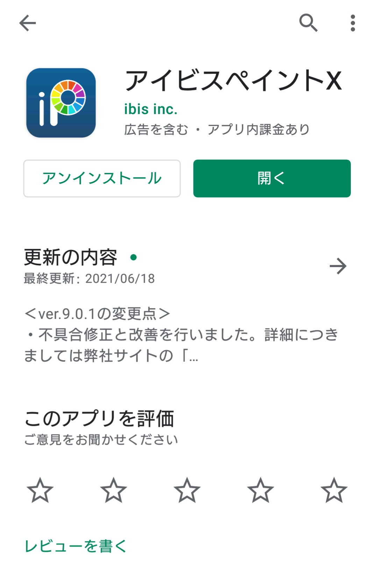The image size is (376, 588).
Task: Tap the アイビスペイントX app title
Action: tap(233, 80)
